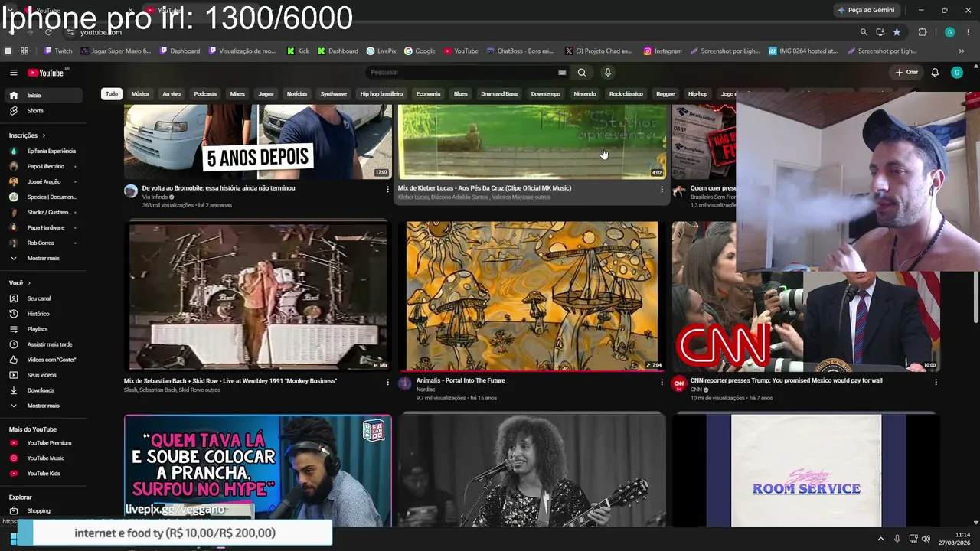This screenshot has height=551, width=980.
Task: Open Seus vídeos in sidebar
Action: [43, 375]
